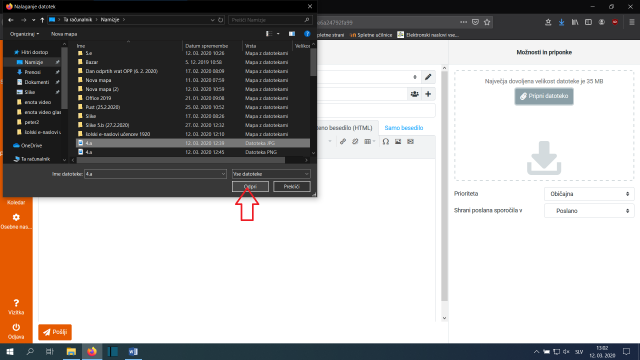Expand the address bar history dropdown
This screenshot has height=360, width=640.
coord(212,20)
